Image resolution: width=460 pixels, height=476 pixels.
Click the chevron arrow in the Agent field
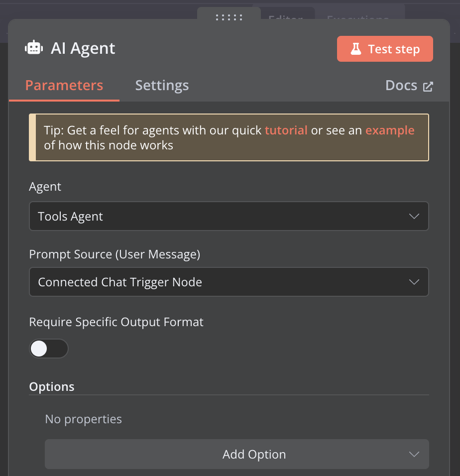tap(414, 216)
